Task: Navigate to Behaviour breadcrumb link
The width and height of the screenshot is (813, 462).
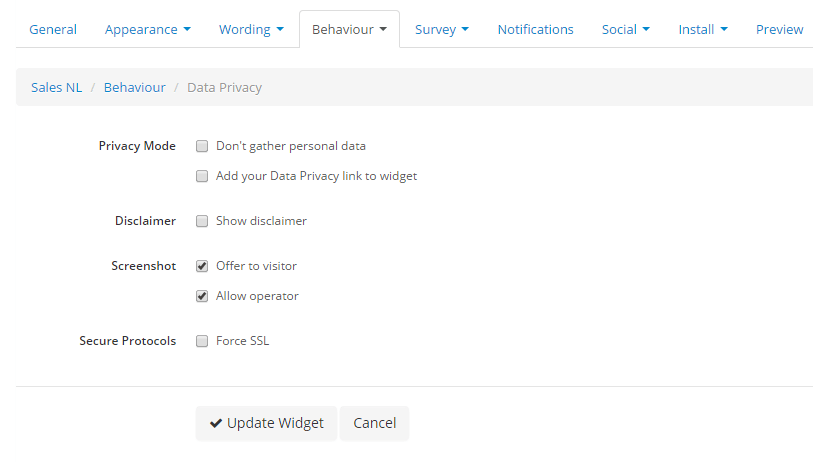Action: 135,87
